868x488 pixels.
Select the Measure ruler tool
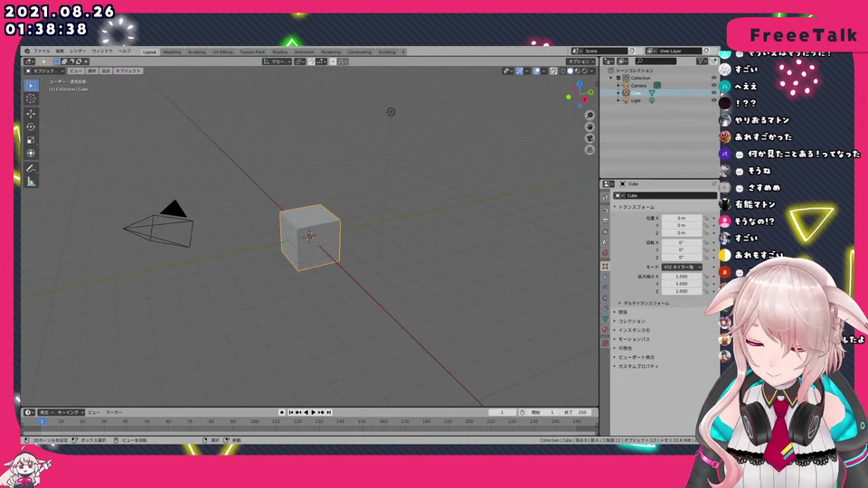click(x=31, y=182)
